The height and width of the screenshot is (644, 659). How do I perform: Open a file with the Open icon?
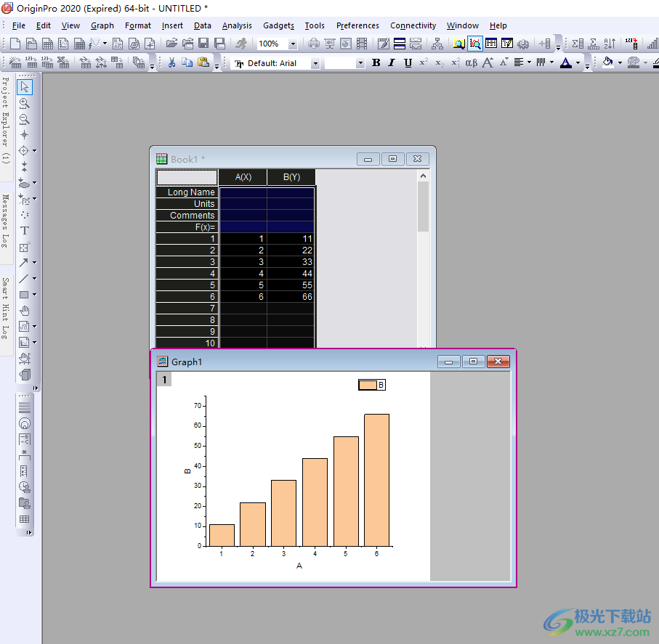171,44
